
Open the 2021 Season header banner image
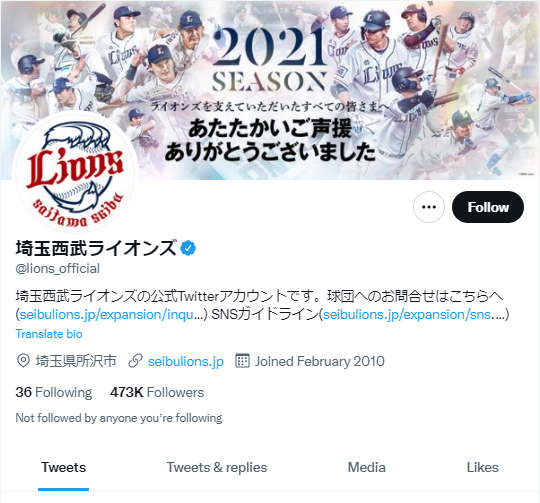[x=270, y=90]
